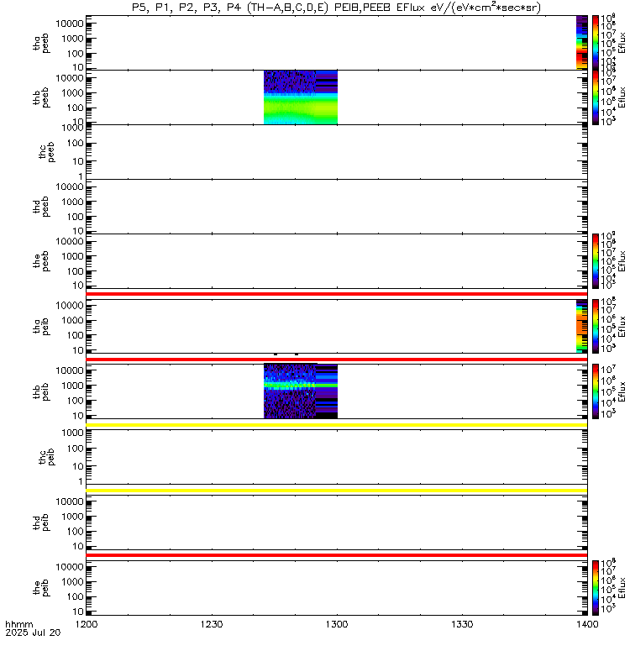Select the 'thb peeb' panel label
Screen dimensions: 630x672
[41, 97]
